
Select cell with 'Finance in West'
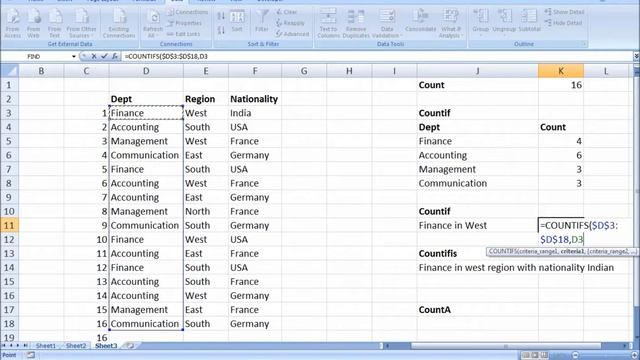click(477, 225)
